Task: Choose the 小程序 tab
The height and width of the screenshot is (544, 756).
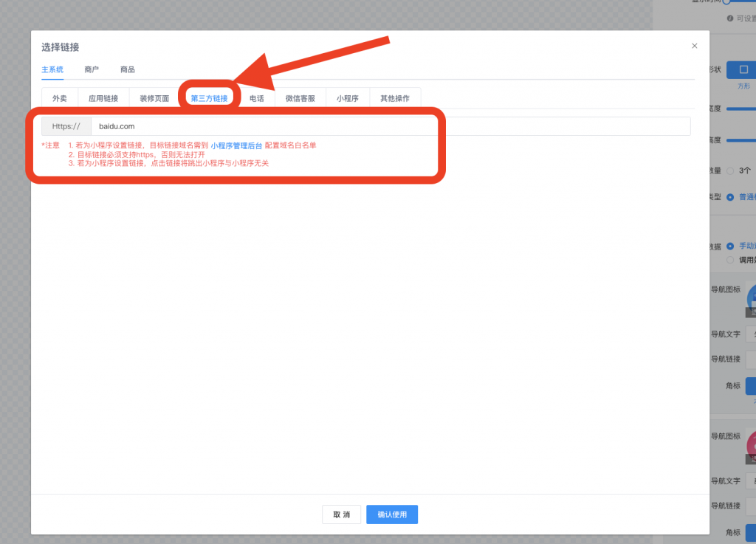Action: point(348,98)
